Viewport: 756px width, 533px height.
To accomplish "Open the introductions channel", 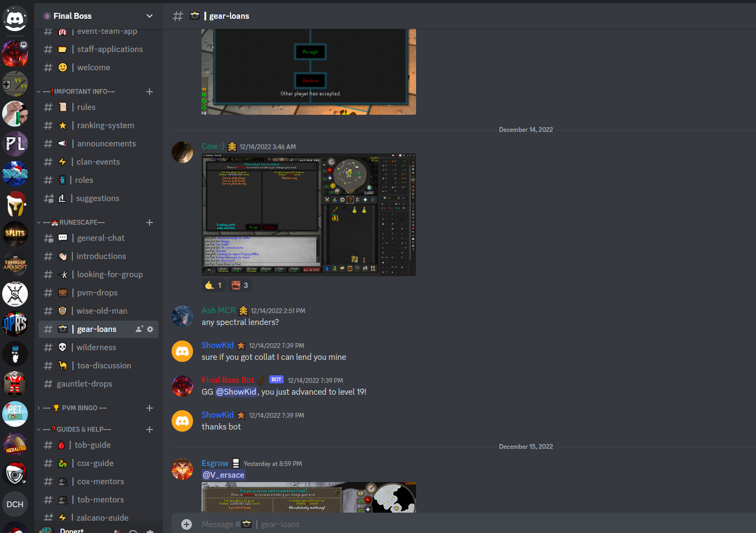I will click(x=99, y=256).
